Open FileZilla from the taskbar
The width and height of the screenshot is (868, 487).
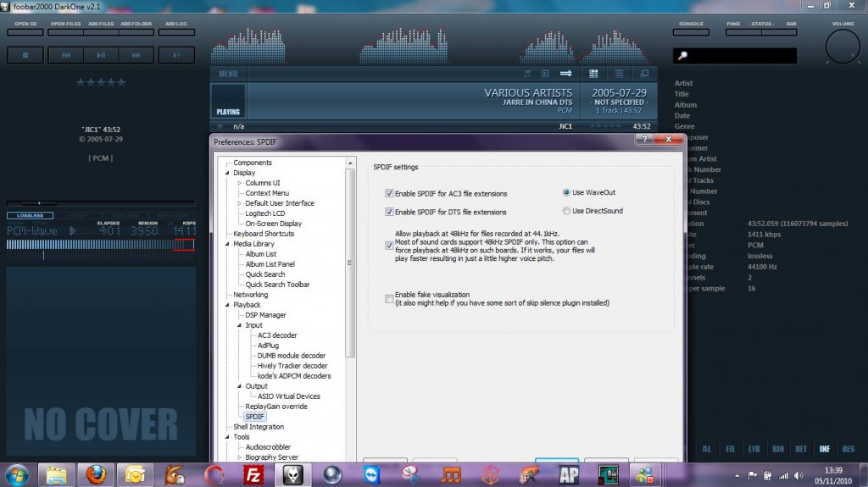tap(253, 475)
